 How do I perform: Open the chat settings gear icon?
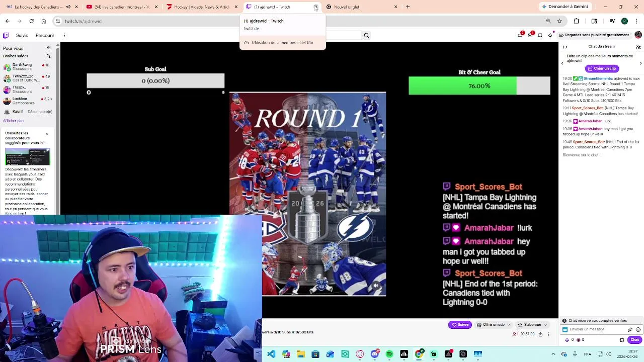(622, 340)
